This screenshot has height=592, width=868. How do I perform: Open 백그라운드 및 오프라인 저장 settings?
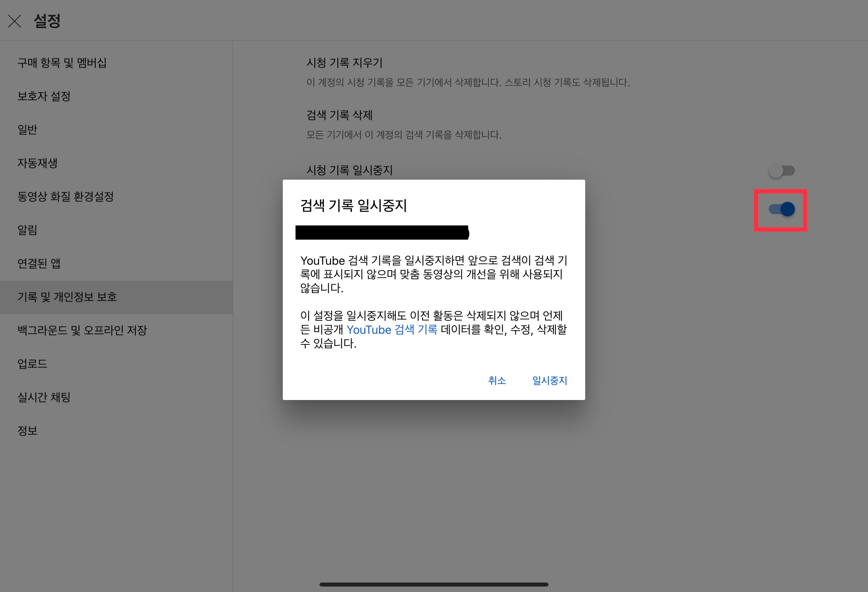[116, 331]
